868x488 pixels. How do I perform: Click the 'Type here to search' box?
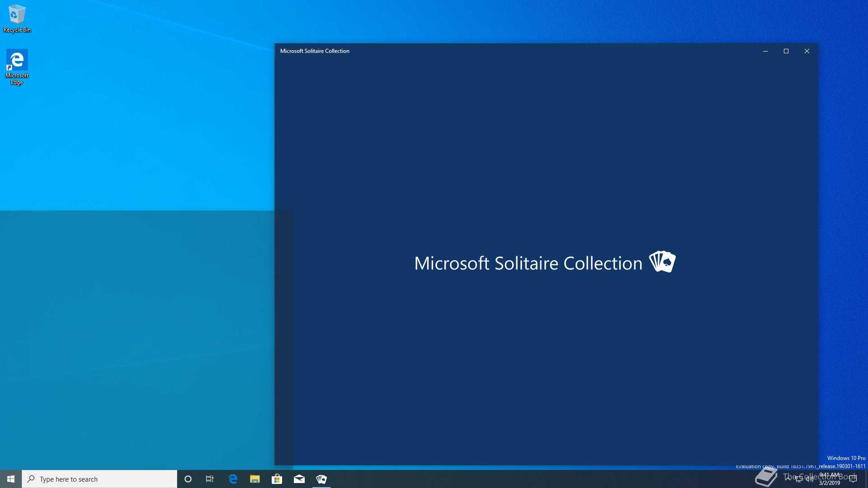click(99, 479)
